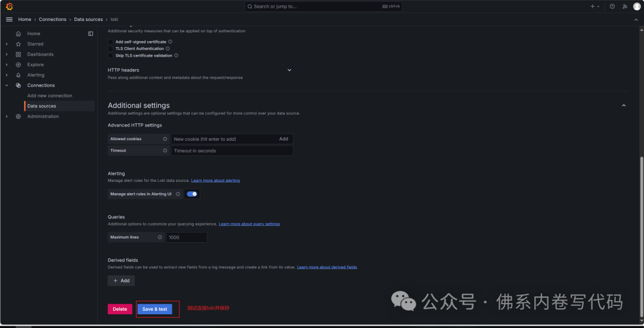The image size is (644, 328).
Task: Click the Save & test button
Action: click(x=154, y=309)
